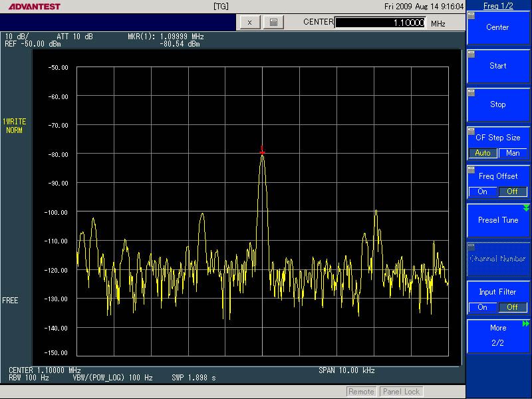Screen dimensions: 532x399
Task: Enable the Input Filter On option
Action: pyautogui.click(x=483, y=307)
